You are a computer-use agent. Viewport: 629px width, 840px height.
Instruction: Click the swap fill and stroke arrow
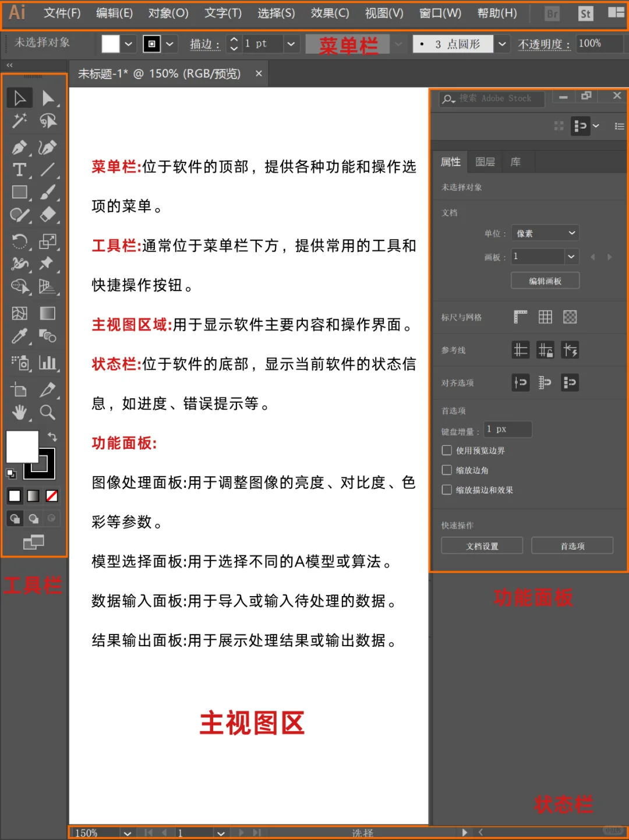52,436
